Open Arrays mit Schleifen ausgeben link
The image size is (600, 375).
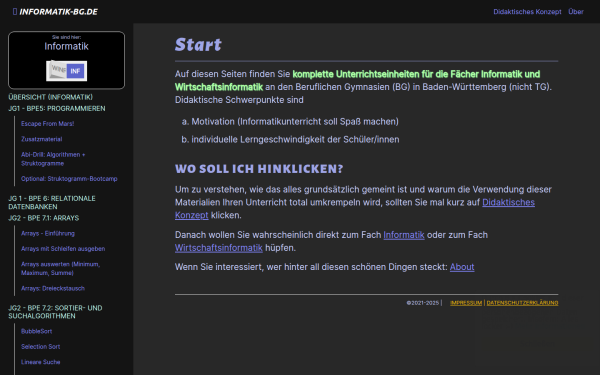[x=63, y=249]
